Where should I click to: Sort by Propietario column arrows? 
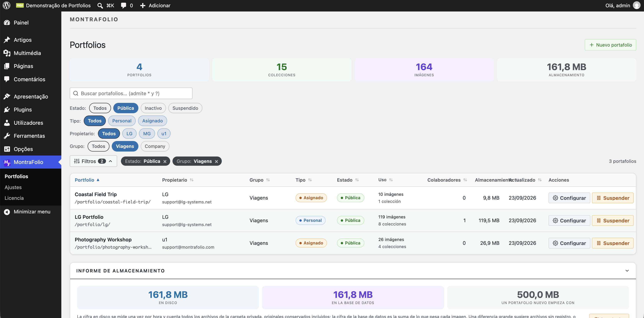click(192, 180)
